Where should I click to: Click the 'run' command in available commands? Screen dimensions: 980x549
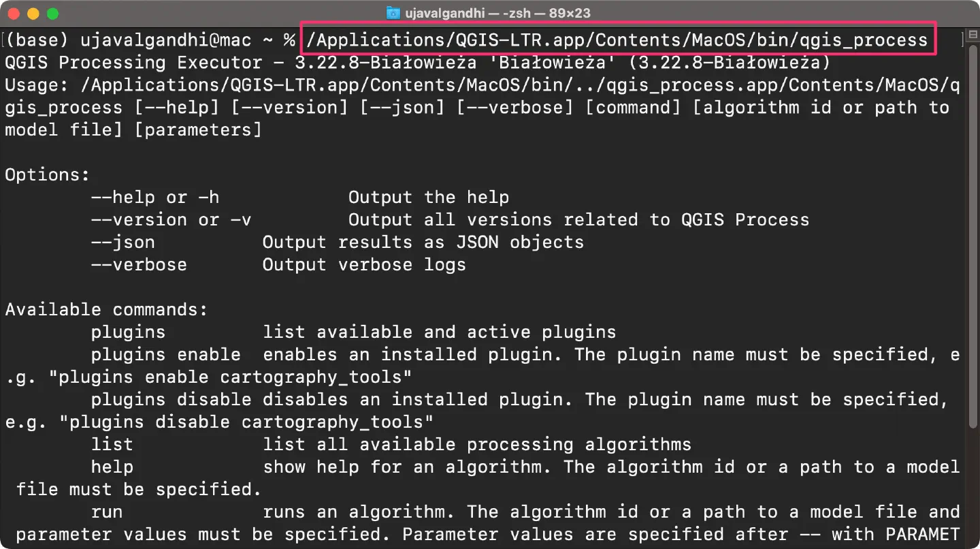(x=107, y=512)
